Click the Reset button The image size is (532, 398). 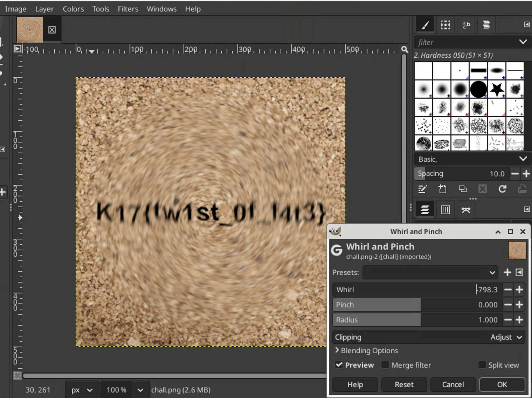404,384
